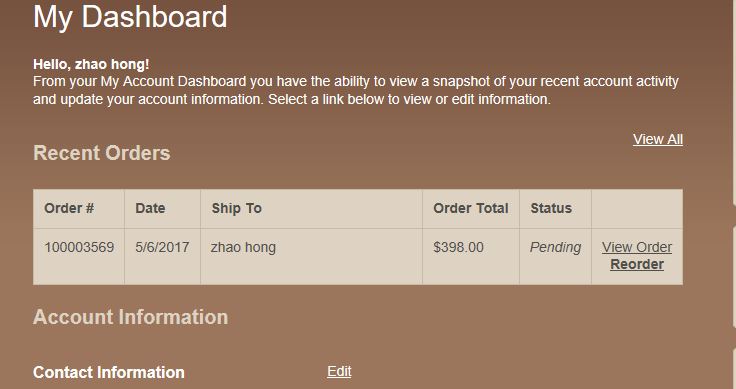Click the $398.00 order total
The width and height of the screenshot is (736, 389).
pos(458,247)
